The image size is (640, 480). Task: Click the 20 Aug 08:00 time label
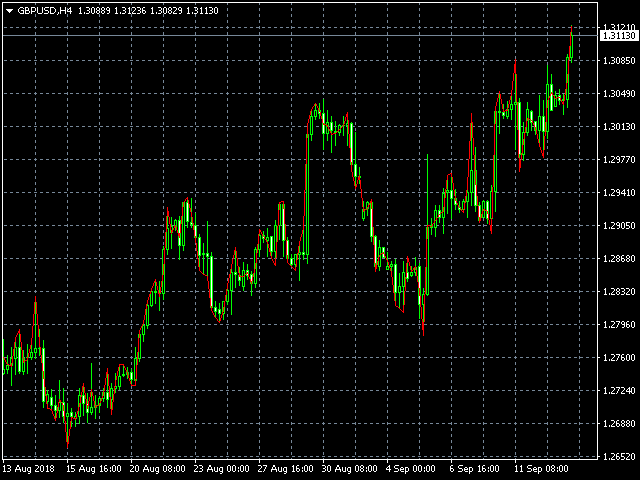click(x=158, y=469)
